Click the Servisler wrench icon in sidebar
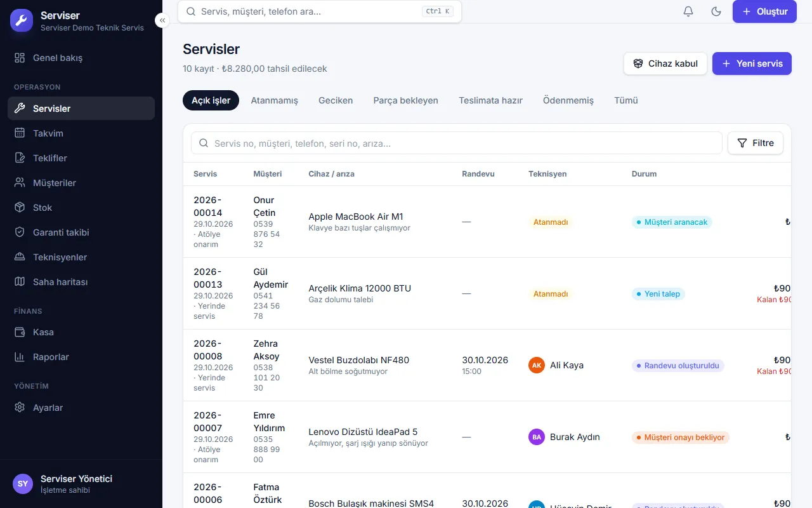 pyautogui.click(x=20, y=109)
